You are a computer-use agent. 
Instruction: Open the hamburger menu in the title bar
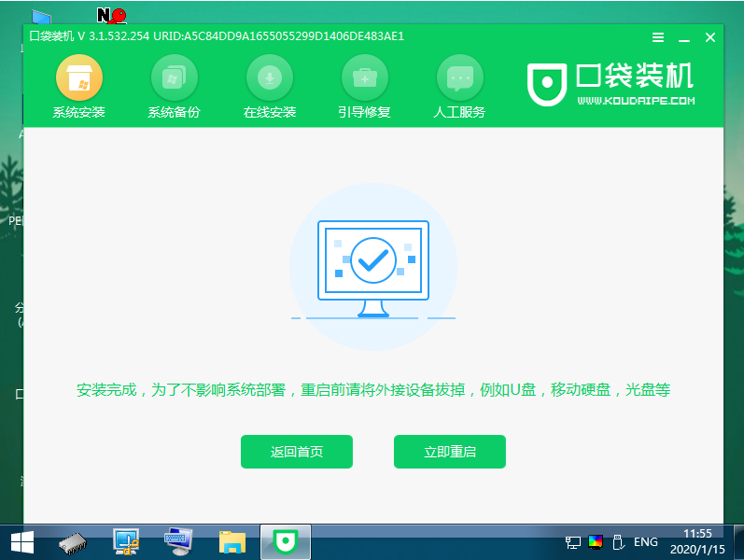tap(658, 37)
